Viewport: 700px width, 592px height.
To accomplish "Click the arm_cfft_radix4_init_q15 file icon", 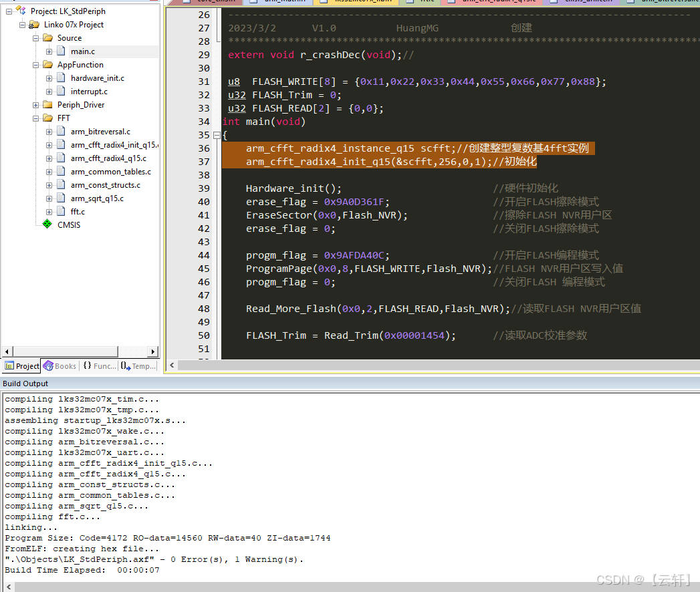I will (61, 145).
